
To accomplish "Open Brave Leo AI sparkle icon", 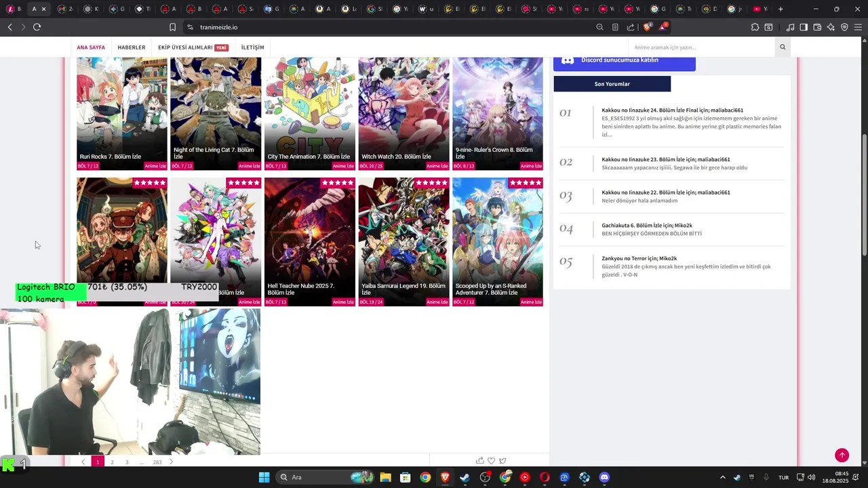I will tap(831, 27).
